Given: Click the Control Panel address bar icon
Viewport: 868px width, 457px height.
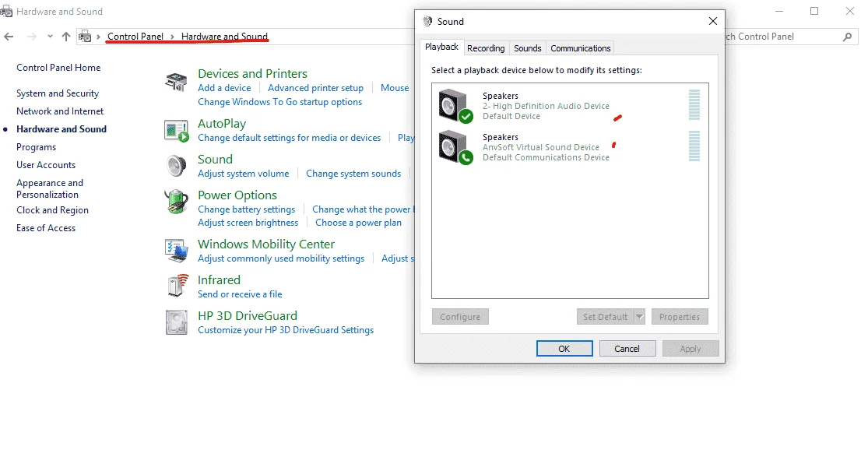Looking at the screenshot, I should coord(85,37).
